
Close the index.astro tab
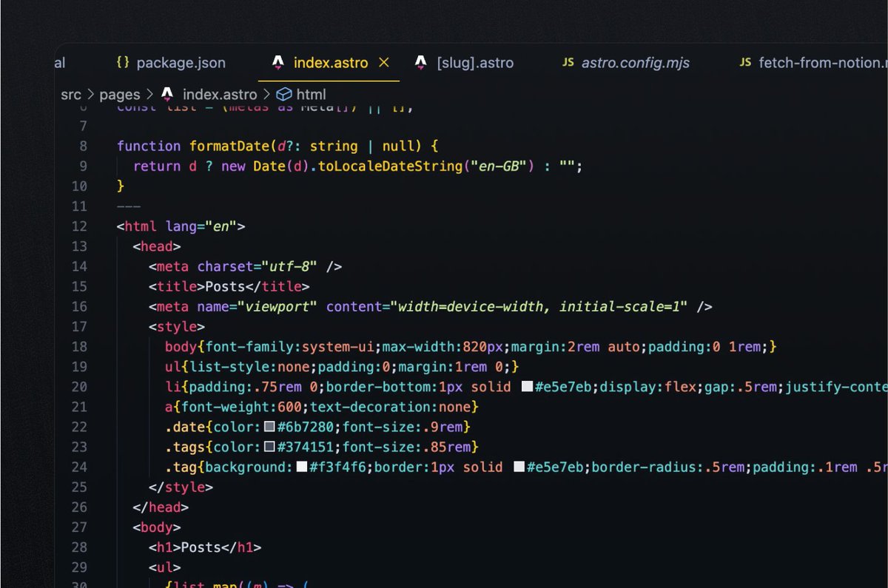383,63
